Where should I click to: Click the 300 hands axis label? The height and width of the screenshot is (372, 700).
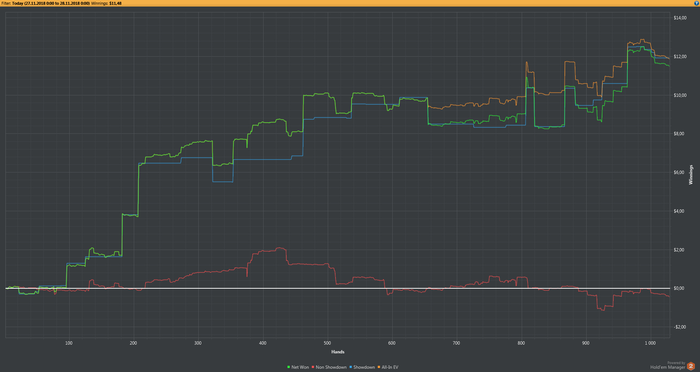(198, 343)
